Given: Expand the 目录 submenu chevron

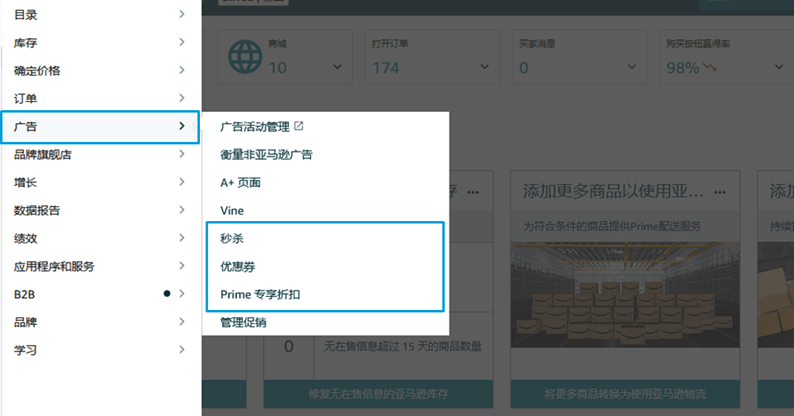Looking at the screenshot, I should pyautogui.click(x=181, y=14).
